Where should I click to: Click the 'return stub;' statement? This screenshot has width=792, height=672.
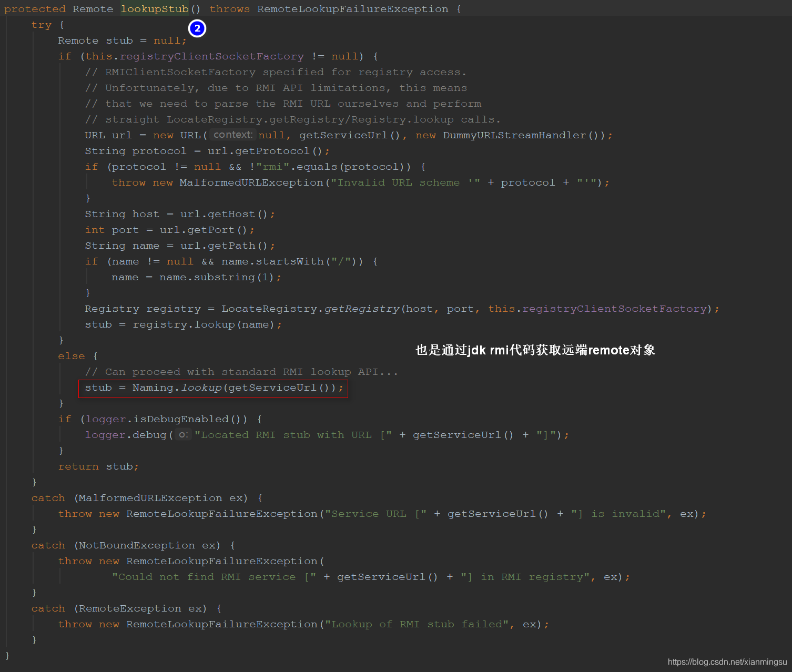98,466
